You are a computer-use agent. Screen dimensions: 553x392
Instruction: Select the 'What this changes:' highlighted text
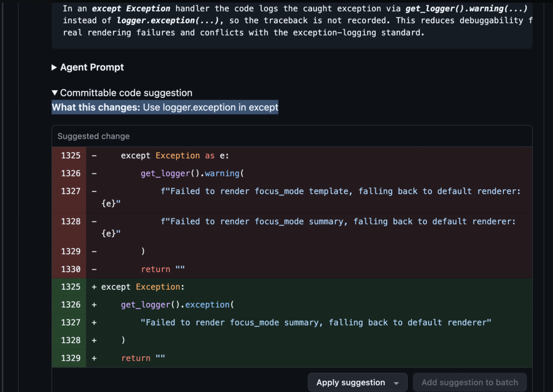(96, 107)
